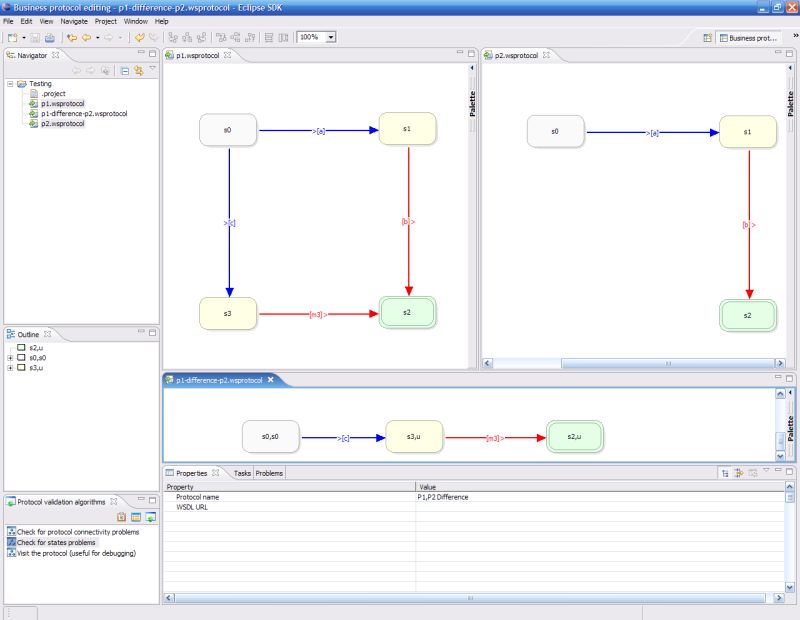
Task: Click the Navigator Collapse All icon
Action: click(124, 71)
